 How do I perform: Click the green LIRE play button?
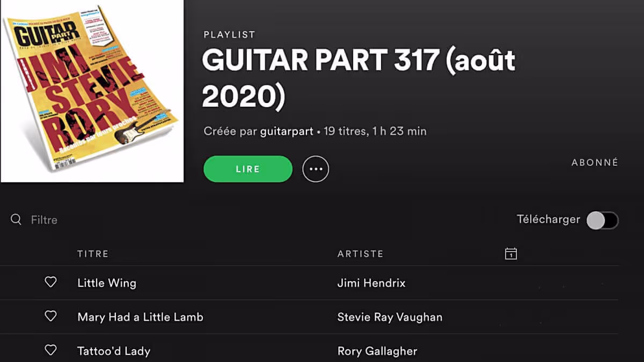pos(248,169)
